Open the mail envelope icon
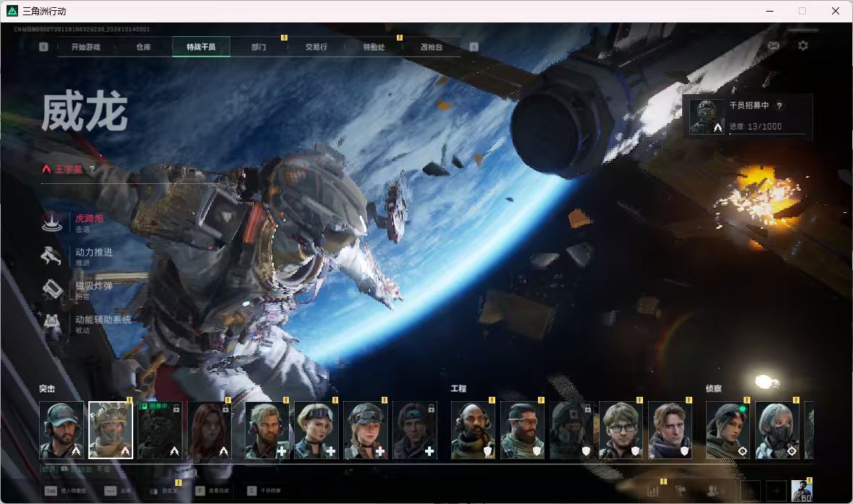The height and width of the screenshot is (504, 853). coord(773,46)
